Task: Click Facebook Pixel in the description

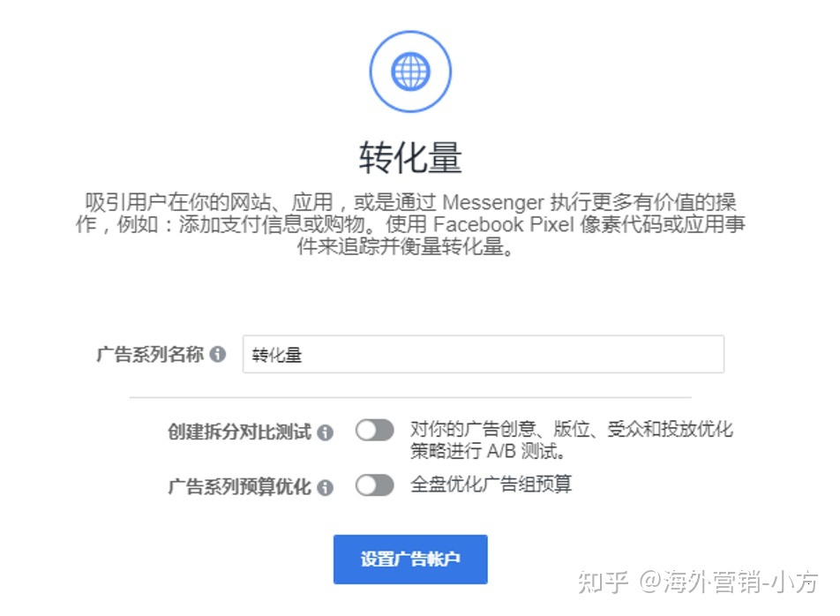Action: [504, 224]
